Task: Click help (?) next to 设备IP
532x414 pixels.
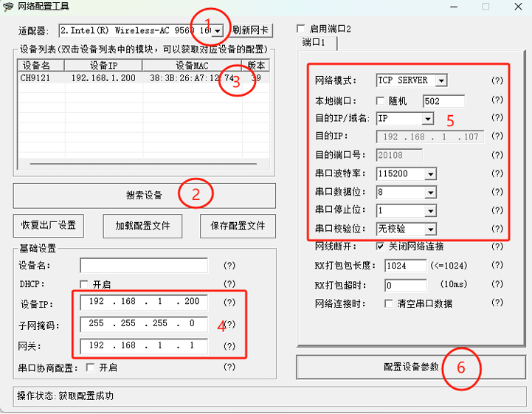Action: [229, 303]
